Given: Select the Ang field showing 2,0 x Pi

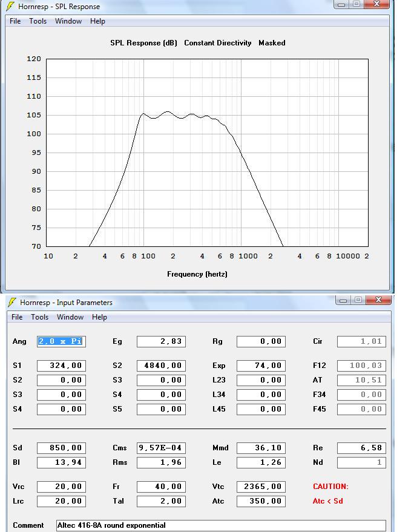Looking at the screenshot, I should pos(61,341).
